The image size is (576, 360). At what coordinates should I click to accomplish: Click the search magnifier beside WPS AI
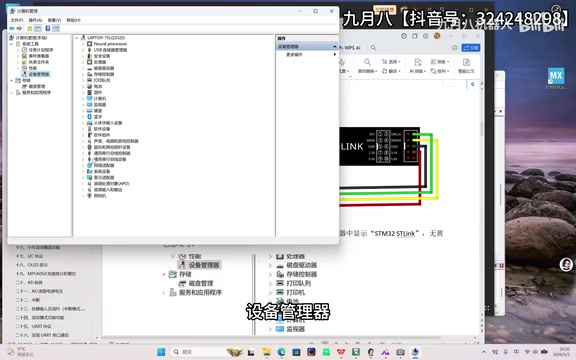373,48
